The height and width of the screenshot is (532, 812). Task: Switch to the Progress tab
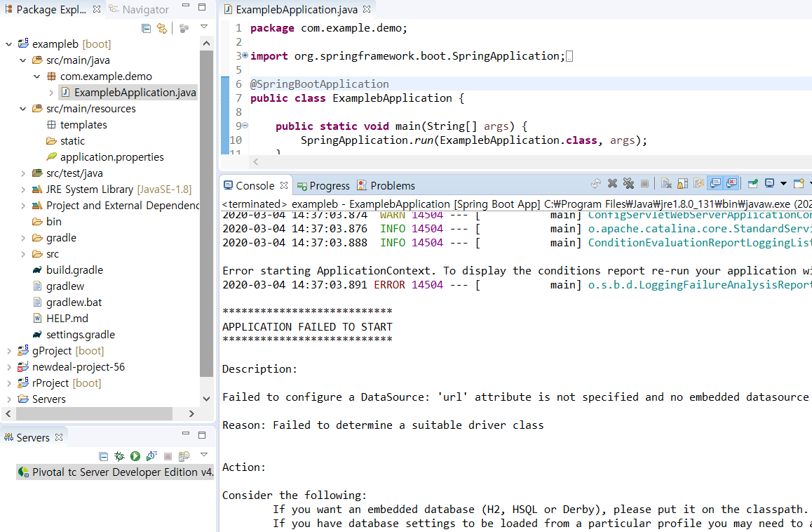324,185
